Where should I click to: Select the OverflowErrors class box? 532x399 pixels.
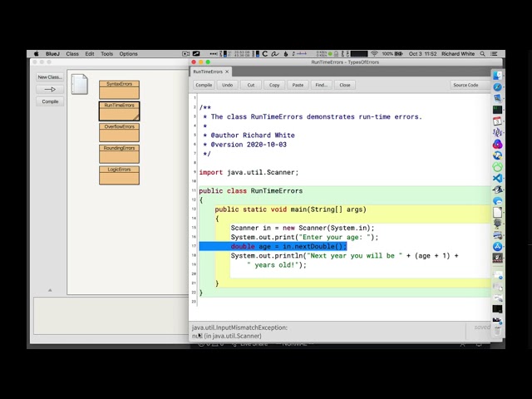(x=119, y=132)
